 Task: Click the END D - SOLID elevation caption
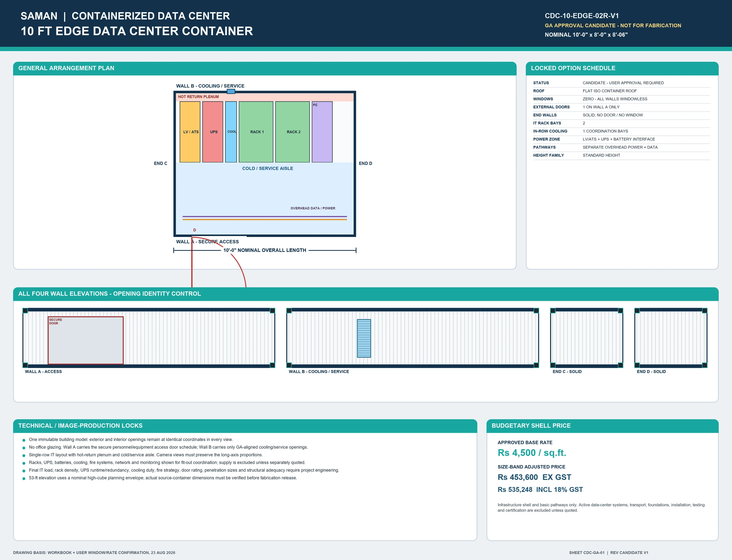click(x=651, y=372)
